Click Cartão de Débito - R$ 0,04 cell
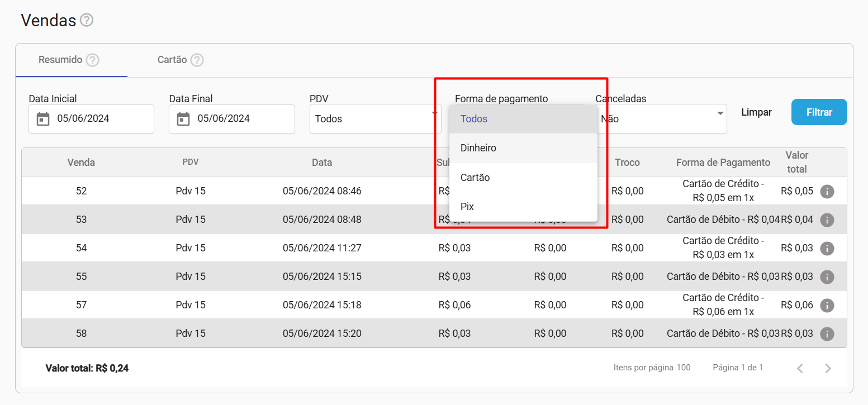The height and width of the screenshot is (405, 868). point(723,220)
